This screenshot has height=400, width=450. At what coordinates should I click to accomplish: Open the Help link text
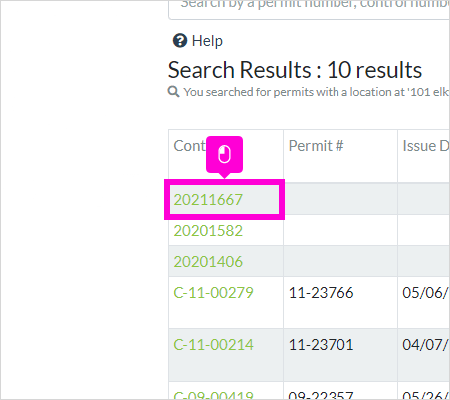(x=207, y=41)
